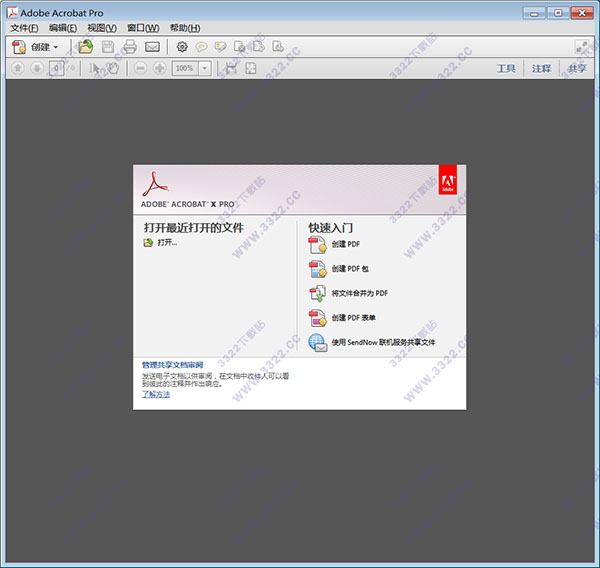Click the printer icon in toolbar
Viewport: 600px width, 568px height.
tap(130, 47)
